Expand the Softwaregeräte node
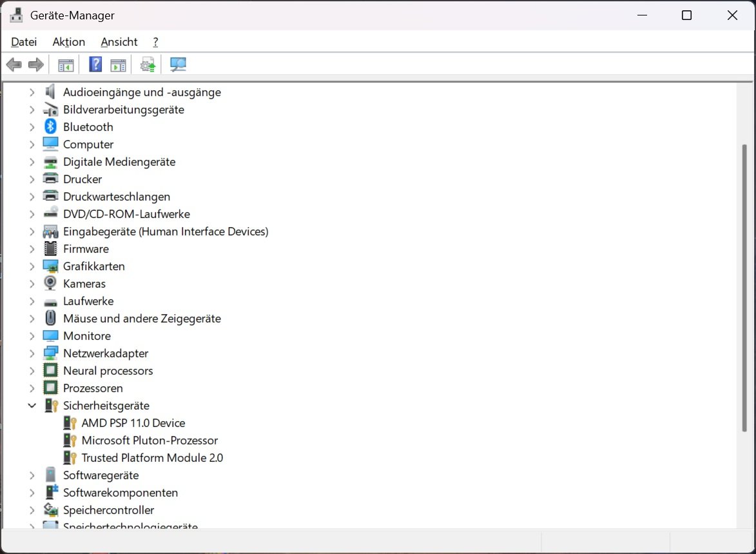This screenshot has height=554, width=756. coord(32,475)
